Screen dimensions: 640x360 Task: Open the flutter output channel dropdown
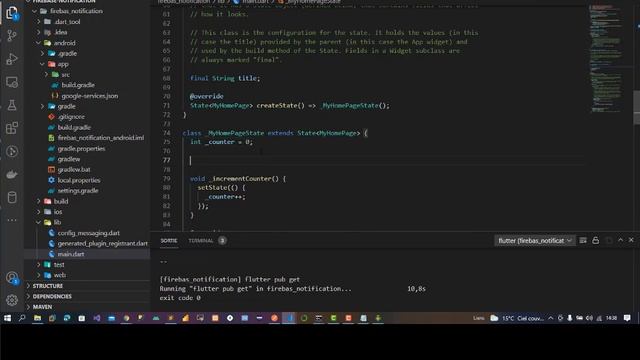(535, 241)
